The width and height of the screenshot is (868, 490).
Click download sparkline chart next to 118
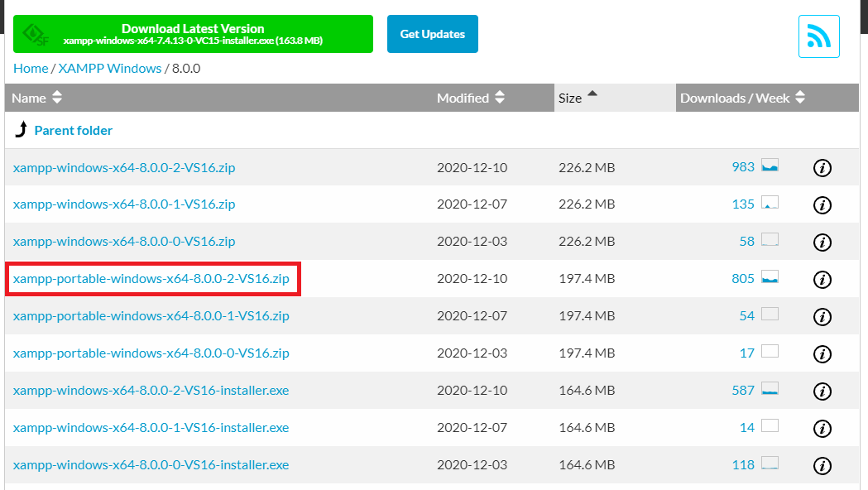[x=770, y=463]
